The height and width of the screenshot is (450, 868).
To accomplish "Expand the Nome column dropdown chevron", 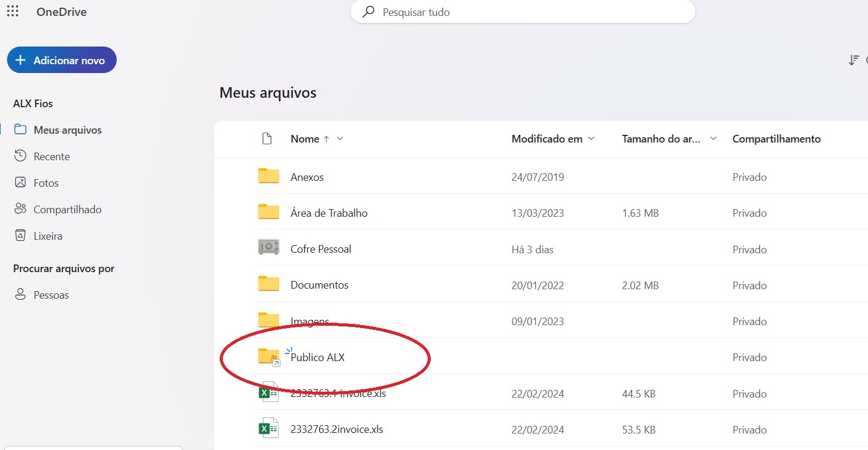I will click(339, 139).
